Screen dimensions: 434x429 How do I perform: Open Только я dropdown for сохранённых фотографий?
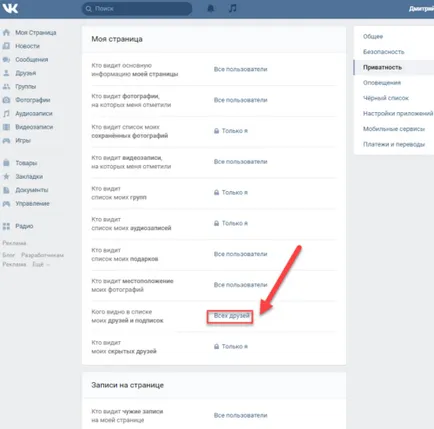(x=231, y=131)
